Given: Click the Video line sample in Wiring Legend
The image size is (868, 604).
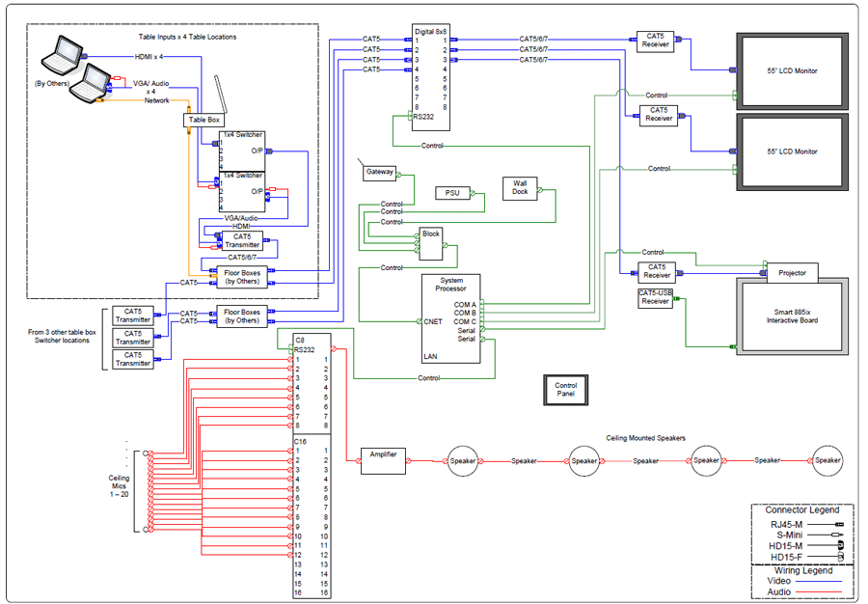Looking at the screenshot, I should coord(820,581).
